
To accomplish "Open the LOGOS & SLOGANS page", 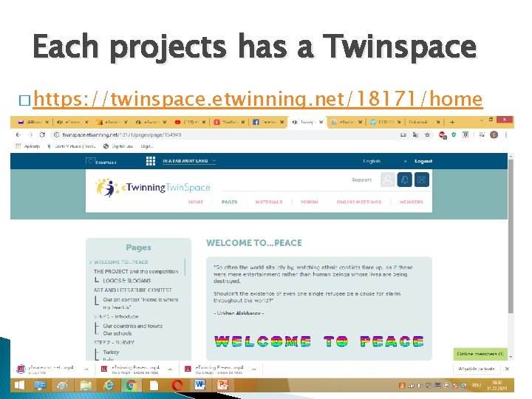I will [127, 281].
